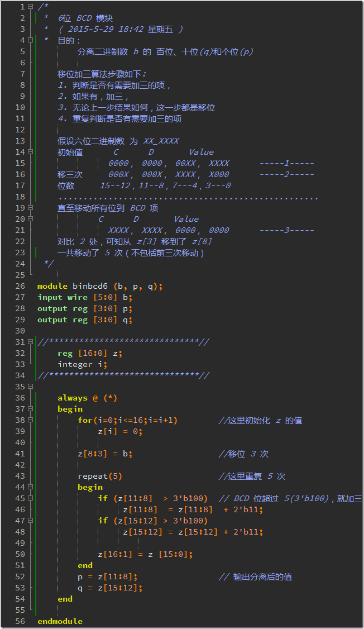Click the 'if (z[11:8] > 3'b100)' condition
The image size is (364, 629).
click(153, 498)
